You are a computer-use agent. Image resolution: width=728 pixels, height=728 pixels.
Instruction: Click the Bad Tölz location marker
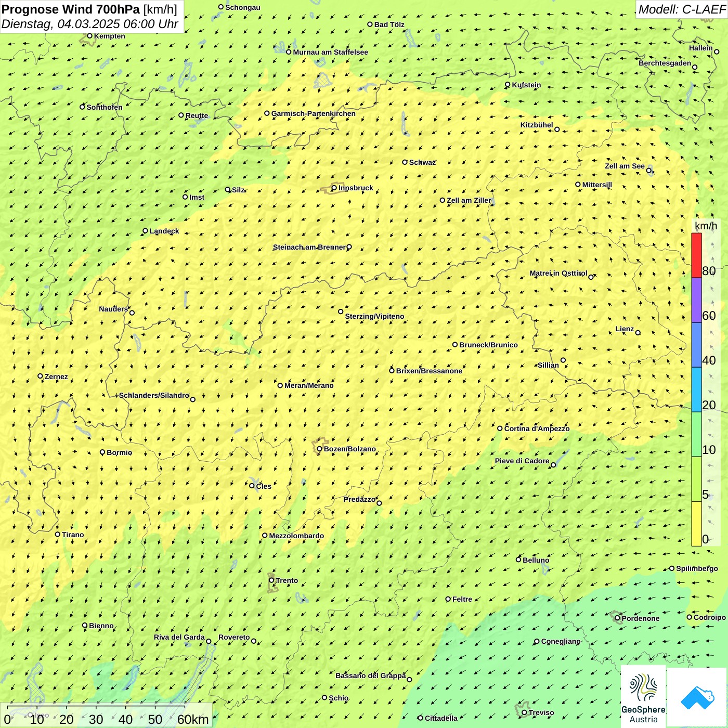370,24
